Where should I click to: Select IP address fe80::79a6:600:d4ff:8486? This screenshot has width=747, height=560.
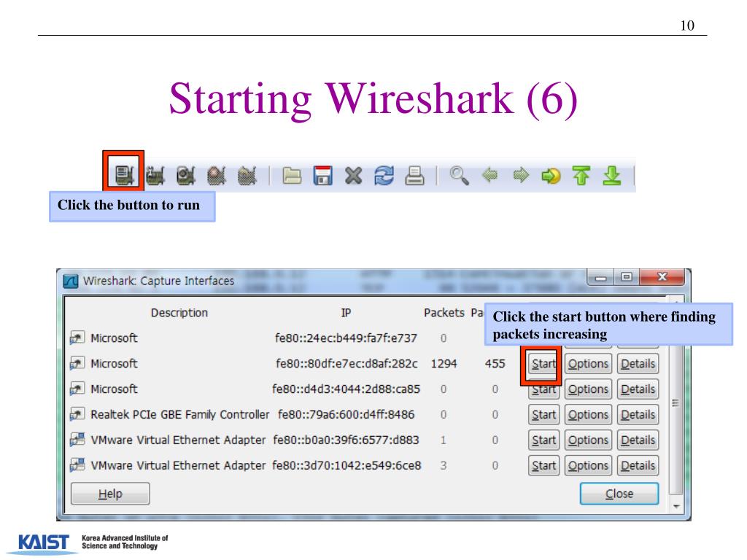(346, 414)
